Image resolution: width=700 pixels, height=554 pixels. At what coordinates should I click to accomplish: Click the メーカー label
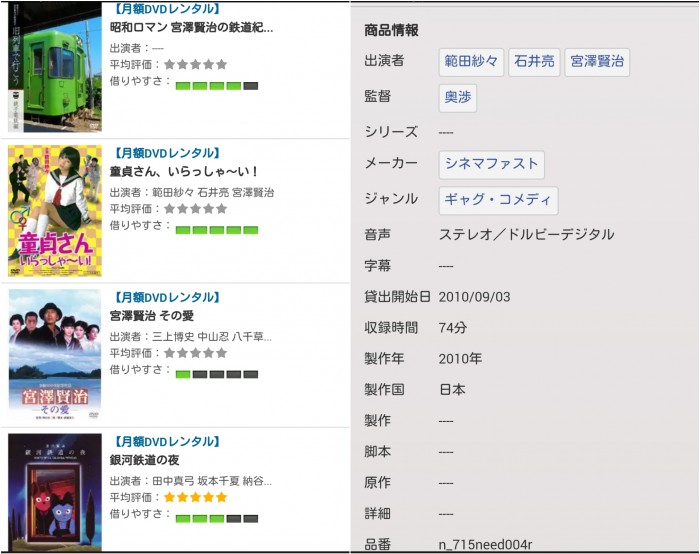click(x=391, y=163)
